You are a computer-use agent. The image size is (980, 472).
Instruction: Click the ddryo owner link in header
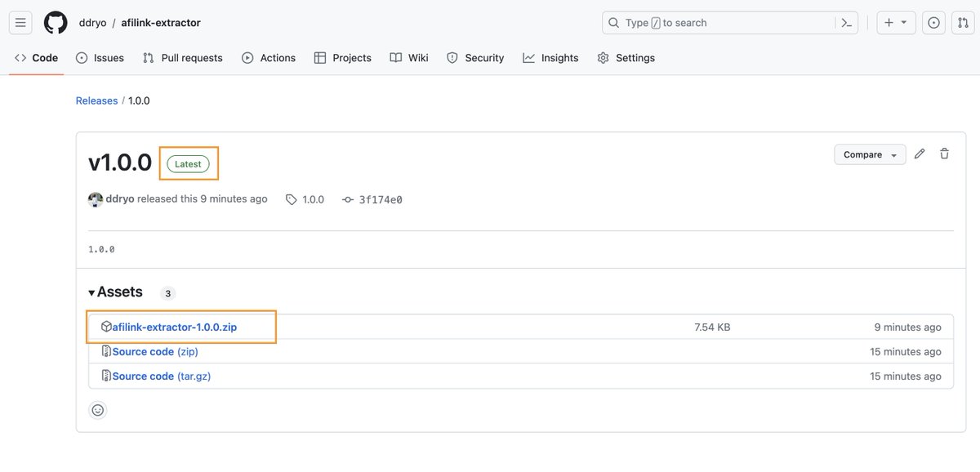92,23
